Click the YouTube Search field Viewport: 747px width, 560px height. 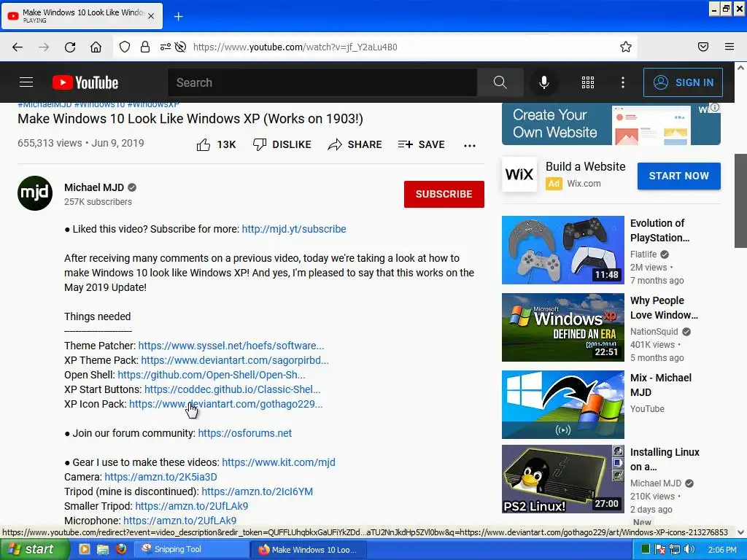coord(322,82)
